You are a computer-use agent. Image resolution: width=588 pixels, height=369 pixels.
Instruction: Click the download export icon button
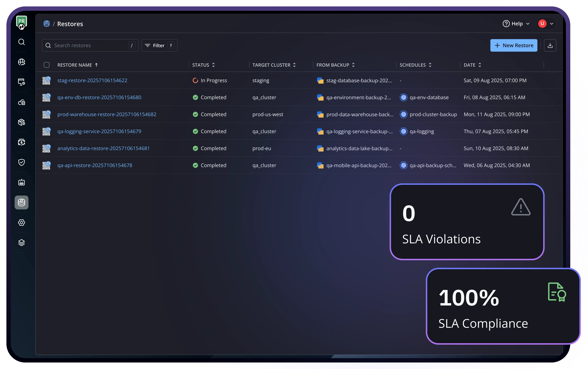(550, 45)
